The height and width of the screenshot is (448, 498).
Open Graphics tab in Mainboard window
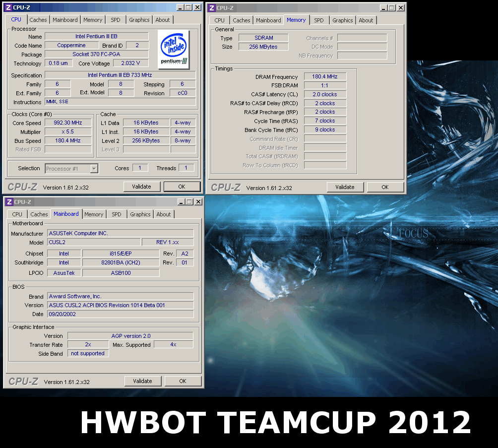coord(140,214)
